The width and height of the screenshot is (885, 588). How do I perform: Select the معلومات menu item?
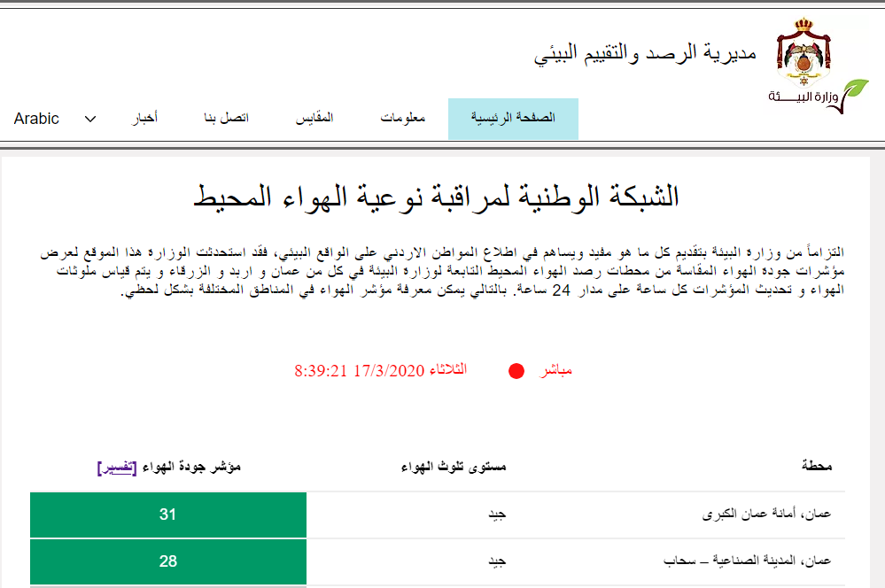point(402,118)
